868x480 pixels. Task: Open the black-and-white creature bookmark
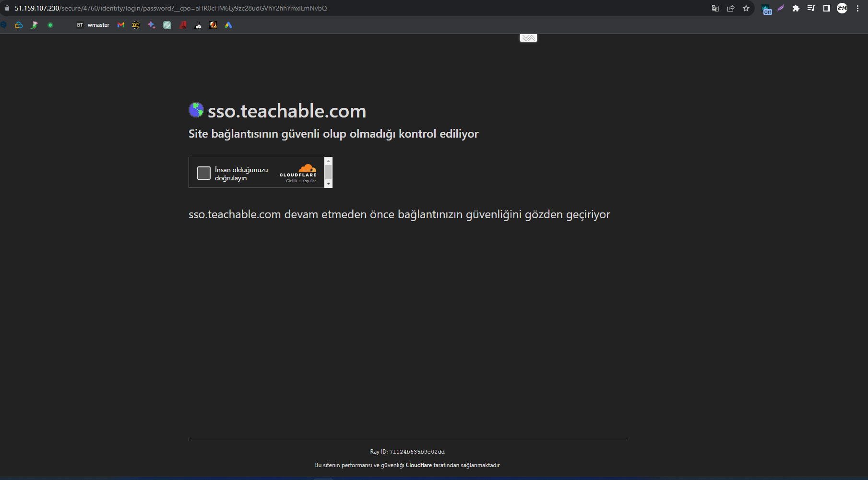[x=198, y=25]
